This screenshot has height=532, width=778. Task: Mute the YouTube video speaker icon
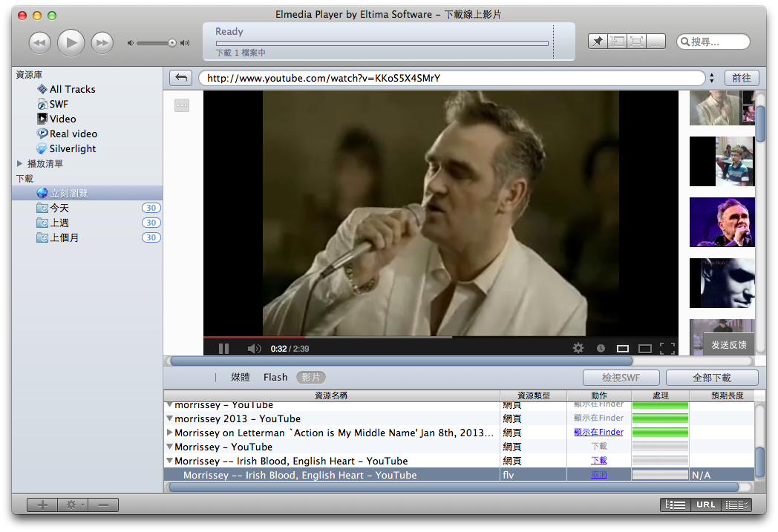click(x=254, y=349)
